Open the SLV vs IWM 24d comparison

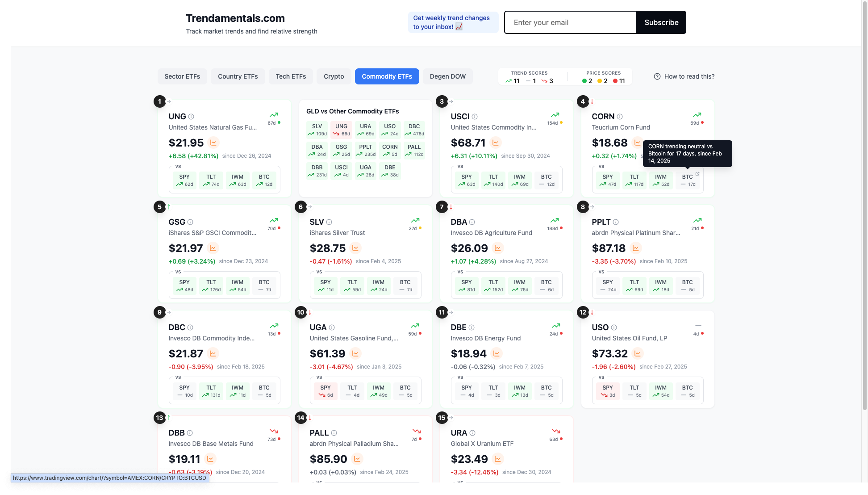coord(379,285)
